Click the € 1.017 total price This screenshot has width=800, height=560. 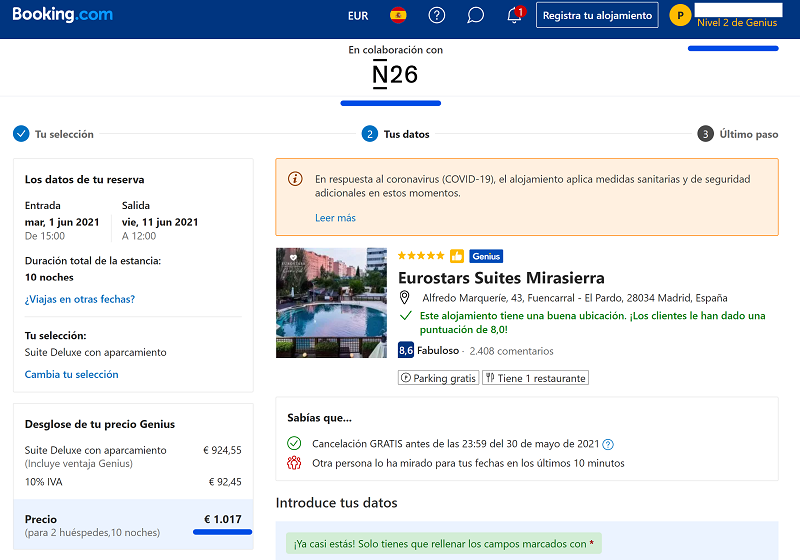pos(222,519)
